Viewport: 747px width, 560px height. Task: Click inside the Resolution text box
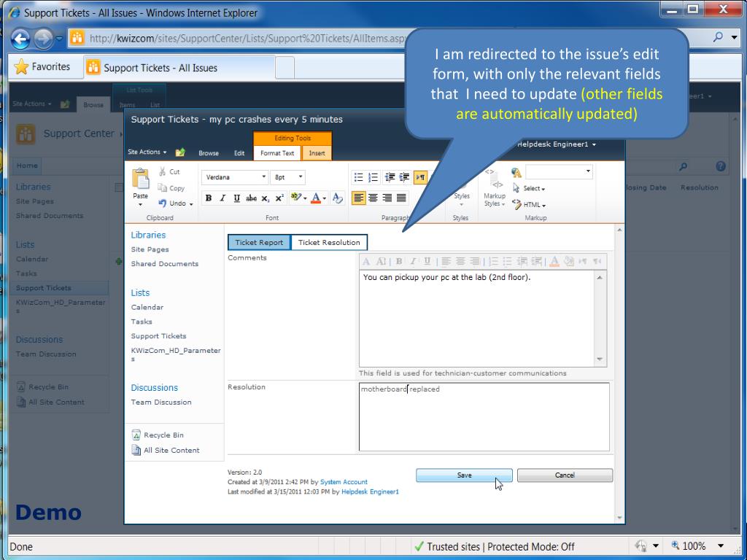pyautogui.click(x=484, y=416)
